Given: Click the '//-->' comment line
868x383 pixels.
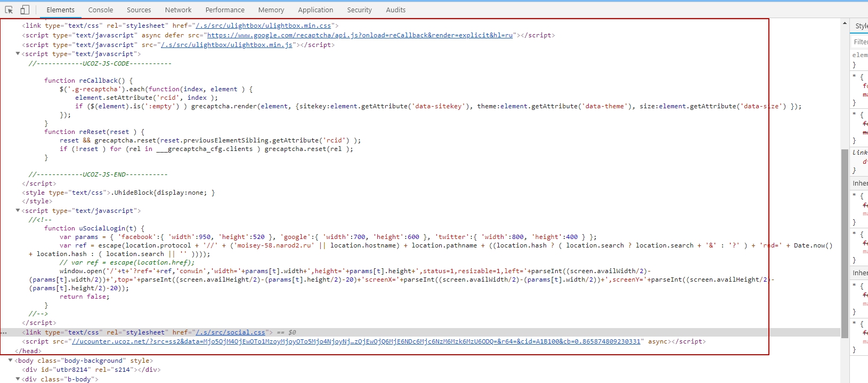Looking at the screenshot, I should pos(38,314).
